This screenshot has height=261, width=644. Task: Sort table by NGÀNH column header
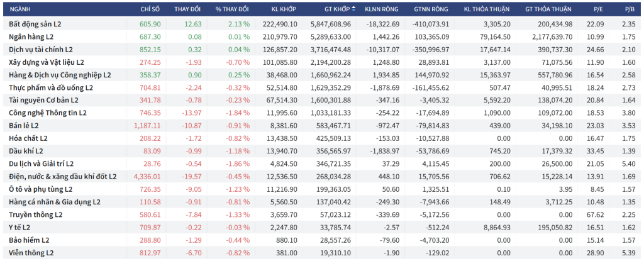(x=20, y=9)
